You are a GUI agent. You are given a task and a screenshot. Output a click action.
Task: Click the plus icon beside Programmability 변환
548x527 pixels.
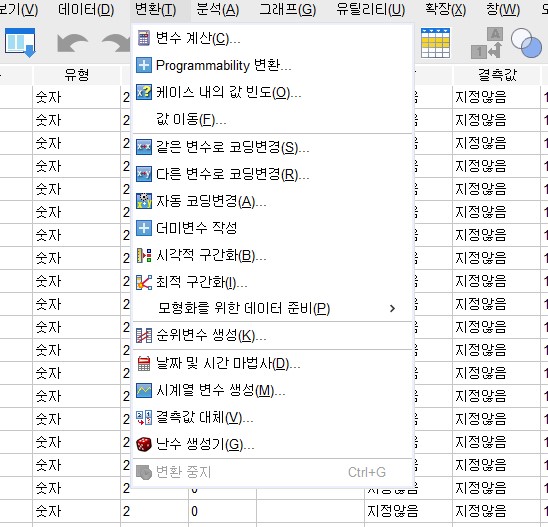[144, 65]
